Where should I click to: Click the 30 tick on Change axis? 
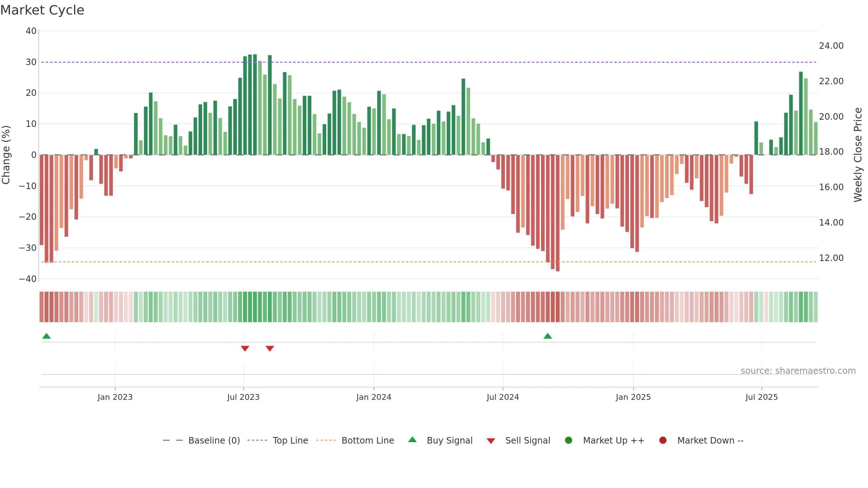(31, 62)
